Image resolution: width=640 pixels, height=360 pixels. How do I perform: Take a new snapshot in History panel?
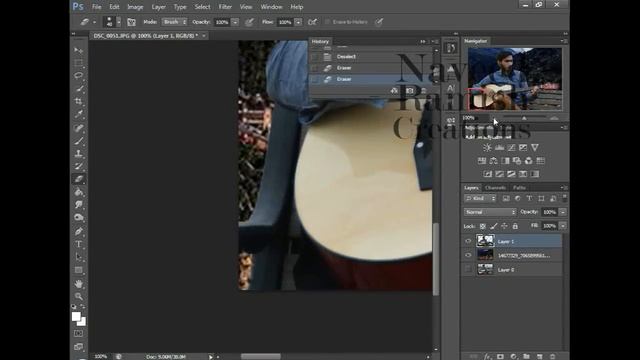click(x=409, y=91)
